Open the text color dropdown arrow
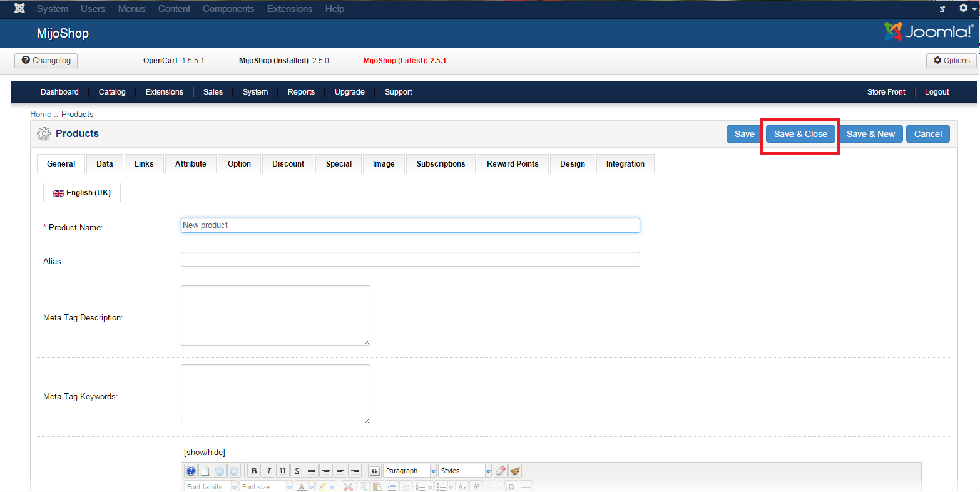Image resolution: width=980 pixels, height=492 pixels. click(x=311, y=486)
